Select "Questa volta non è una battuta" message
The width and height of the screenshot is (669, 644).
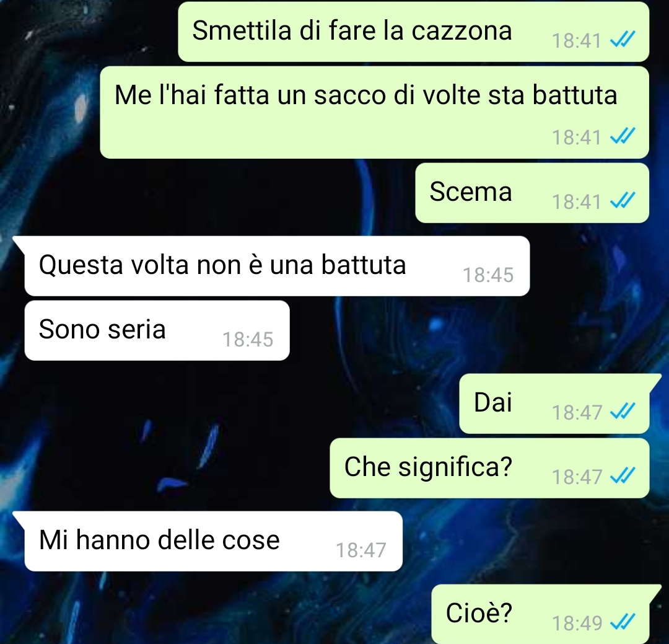pyautogui.click(x=277, y=266)
